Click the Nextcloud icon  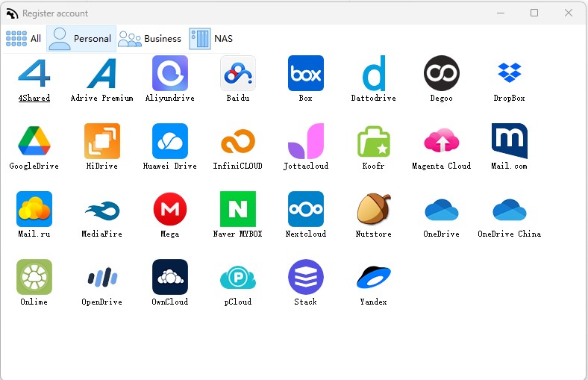[x=306, y=209]
